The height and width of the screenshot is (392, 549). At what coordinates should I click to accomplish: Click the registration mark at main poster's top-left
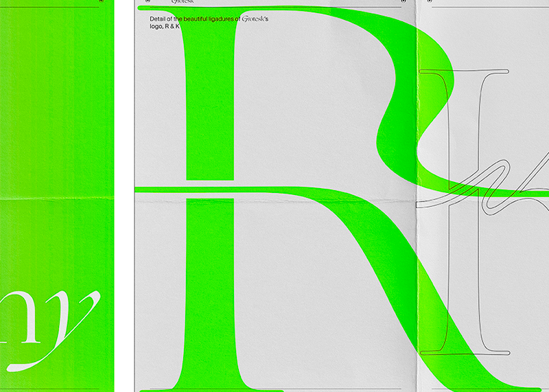tap(139, 2)
